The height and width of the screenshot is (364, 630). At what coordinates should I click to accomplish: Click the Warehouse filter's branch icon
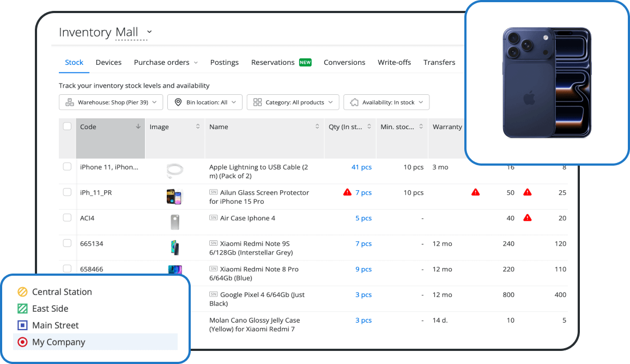pyautogui.click(x=69, y=102)
